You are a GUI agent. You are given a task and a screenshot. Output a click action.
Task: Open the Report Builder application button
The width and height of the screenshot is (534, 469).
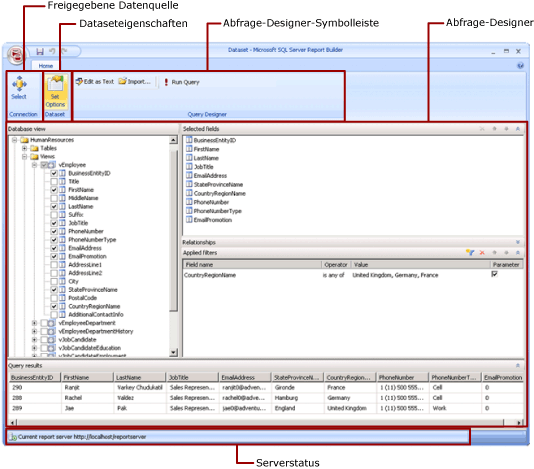click(16, 54)
